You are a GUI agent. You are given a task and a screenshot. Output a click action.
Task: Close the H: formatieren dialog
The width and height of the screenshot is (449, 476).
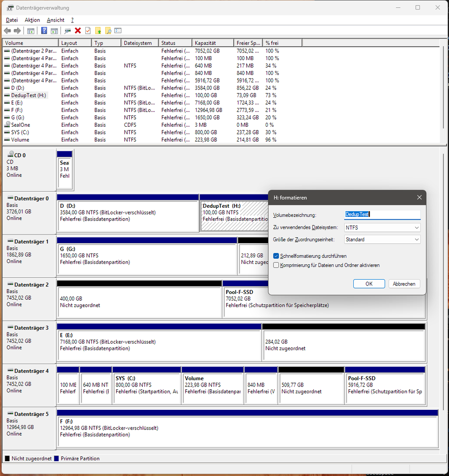419,197
